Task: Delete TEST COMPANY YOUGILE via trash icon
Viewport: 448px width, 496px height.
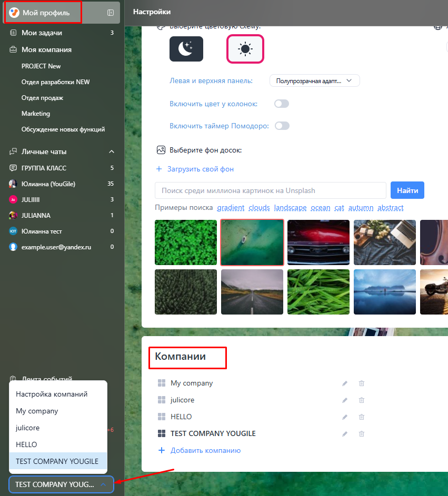Action: 362,434
